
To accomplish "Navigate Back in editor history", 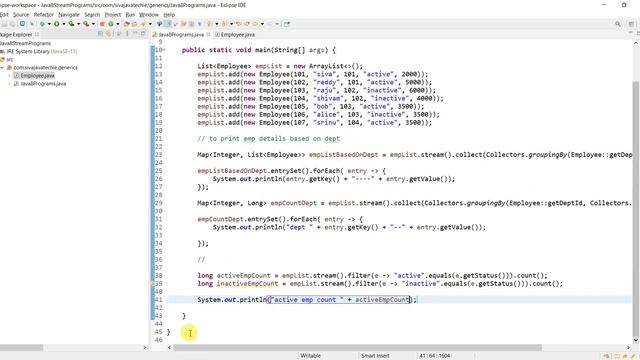I will 255,24.
